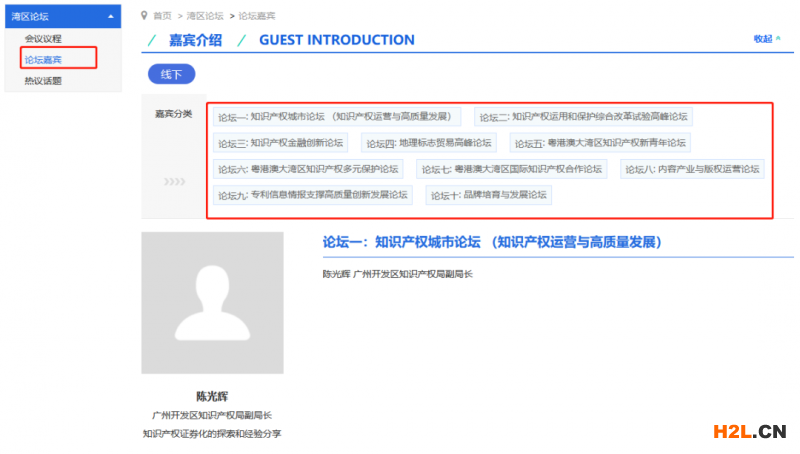Collapse the 湾区论坛 sidebar arrow

tap(109, 16)
